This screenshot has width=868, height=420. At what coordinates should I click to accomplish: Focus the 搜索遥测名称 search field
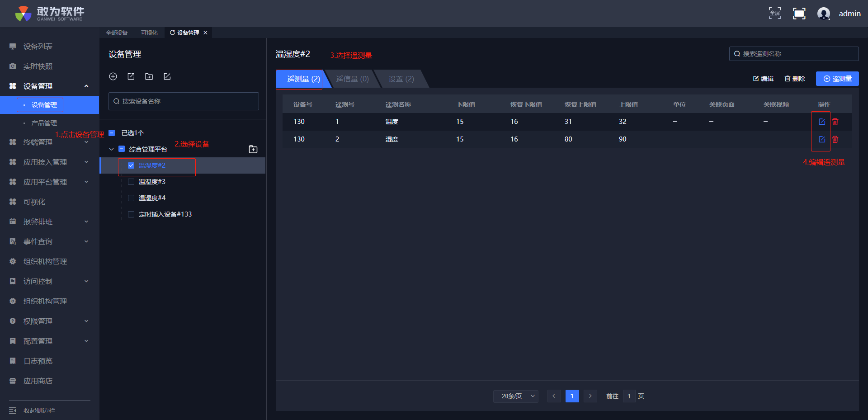pos(794,54)
